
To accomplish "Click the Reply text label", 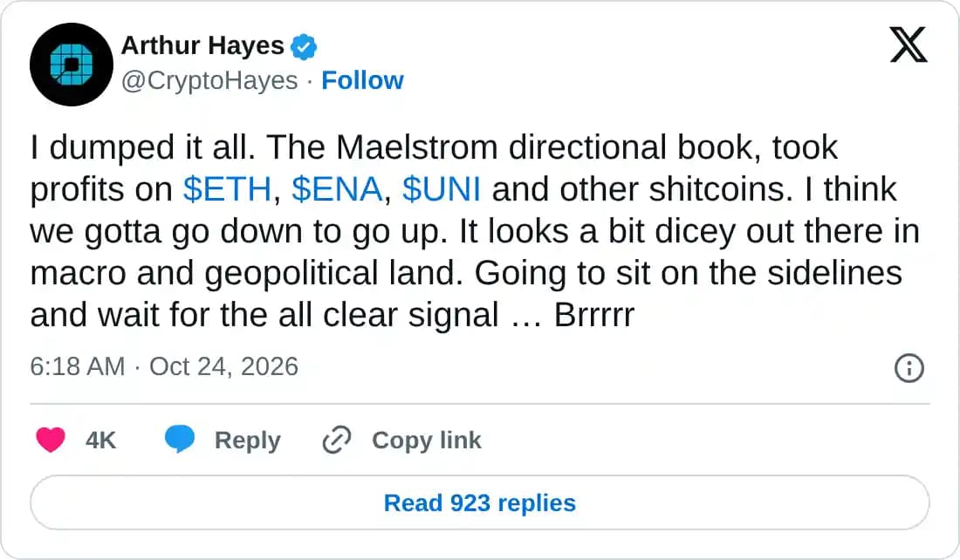I will 247,440.
